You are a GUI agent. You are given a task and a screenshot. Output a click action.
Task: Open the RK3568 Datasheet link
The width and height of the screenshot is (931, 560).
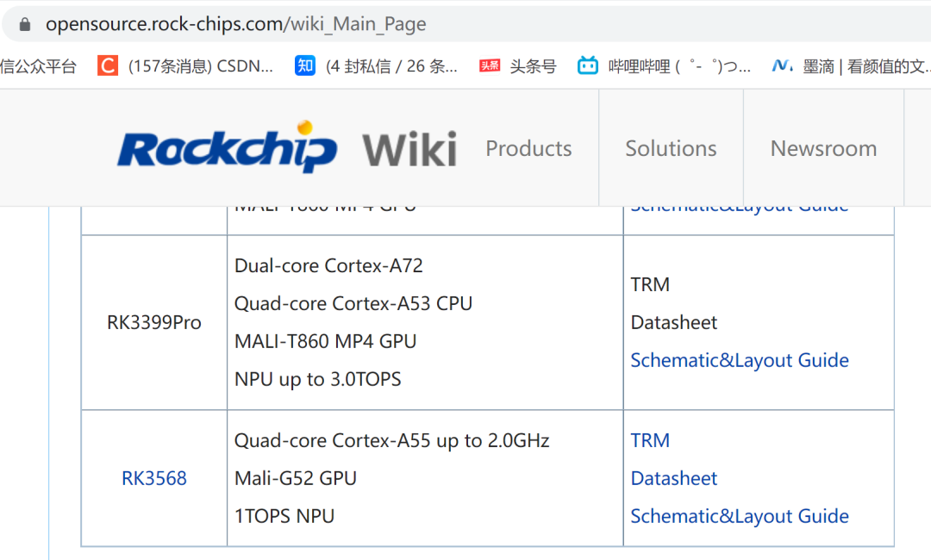click(674, 478)
